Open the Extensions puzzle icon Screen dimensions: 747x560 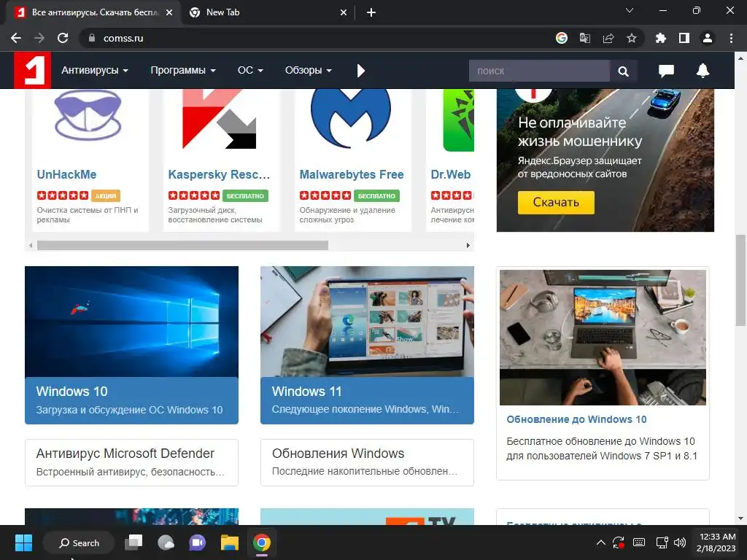point(660,38)
